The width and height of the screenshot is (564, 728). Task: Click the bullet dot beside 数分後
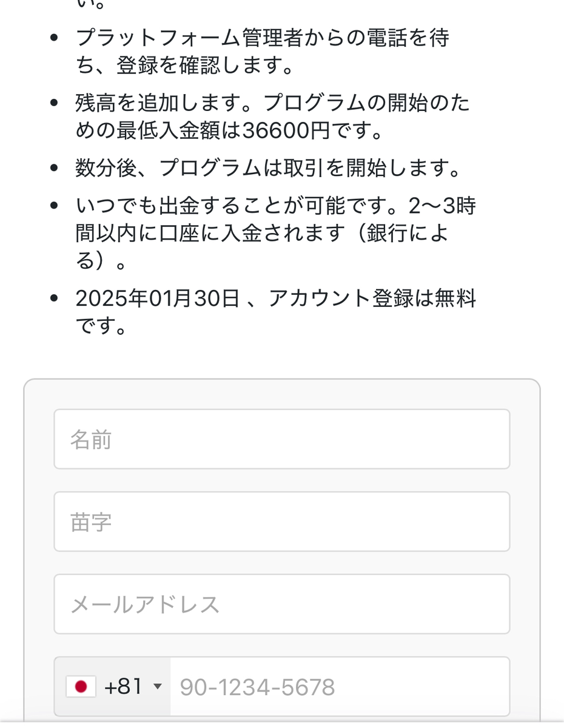point(55,169)
